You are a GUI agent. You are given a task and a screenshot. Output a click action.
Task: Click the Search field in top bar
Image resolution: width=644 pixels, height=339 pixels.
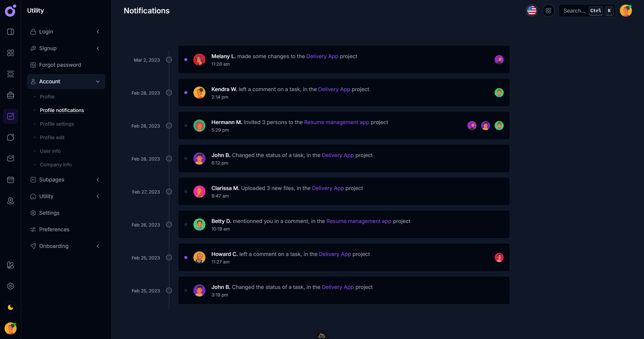point(574,11)
